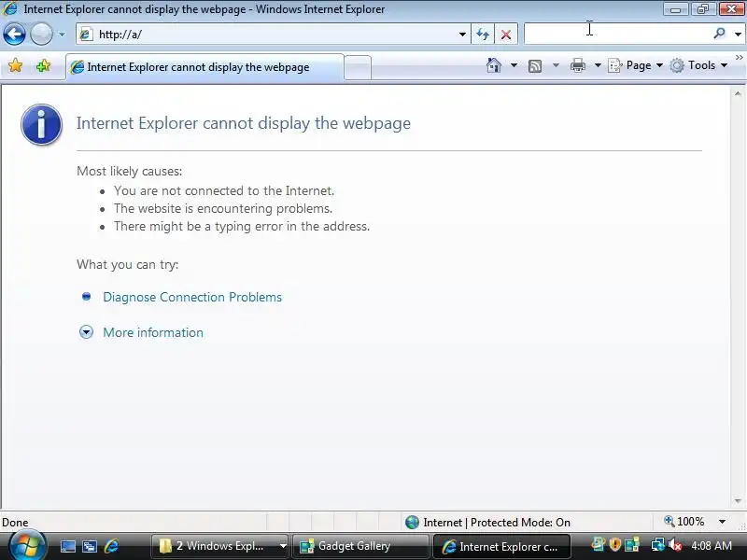Viewport: 747px width, 560px height.
Task: Click Show Desktop quick launch icon
Action: click(x=67, y=546)
